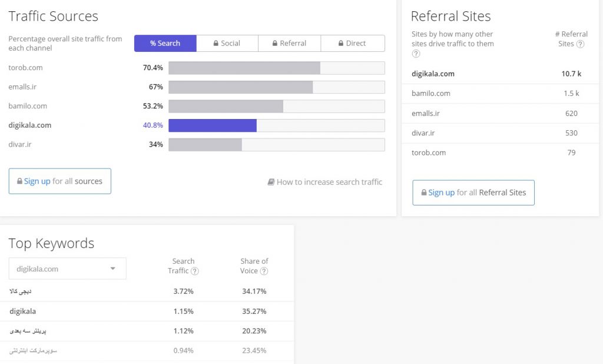Switch to the Social traffic tab
The image size is (603, 364).
(x=227, y=43)
